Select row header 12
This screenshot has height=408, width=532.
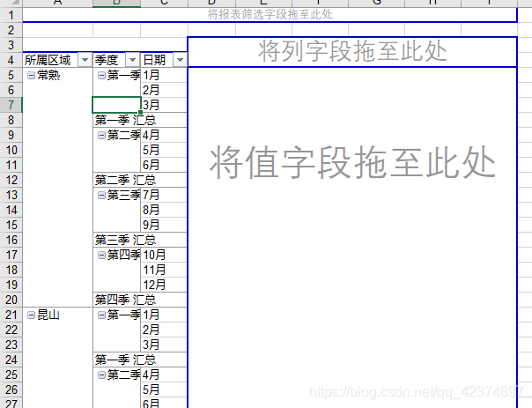11,180
